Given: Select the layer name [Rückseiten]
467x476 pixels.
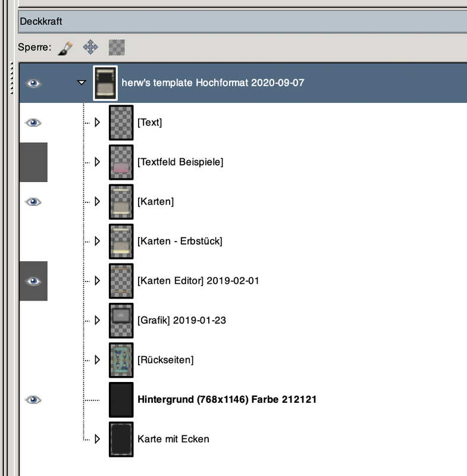Looking at the screenshot, I should 165,360.
